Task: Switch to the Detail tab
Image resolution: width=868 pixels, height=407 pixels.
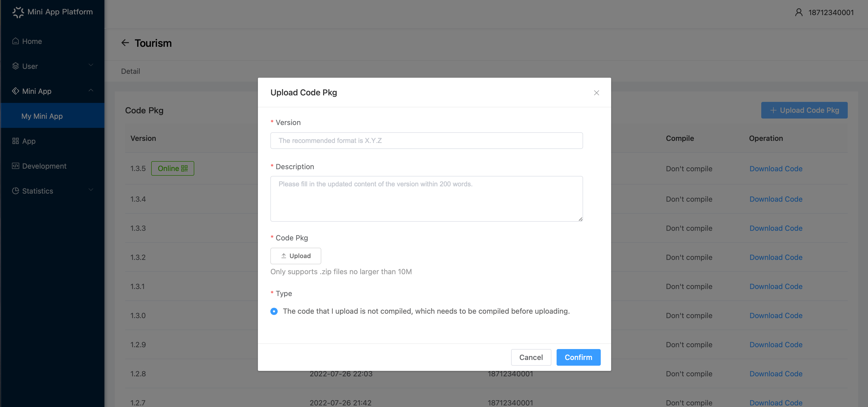Action: point(130,71)
